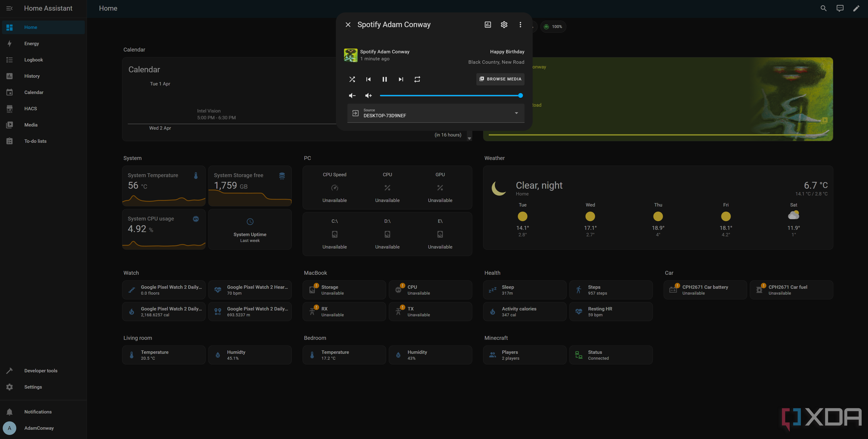868x439 pixels.
Task: Click Living room Temperature thermometer icon
Action: pyautogui.click(x=131, y=355)
